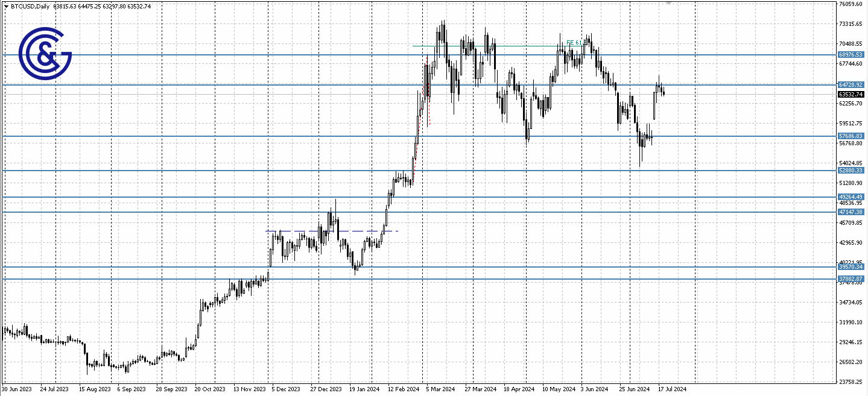Click the 47147.38 horizontal line tag
Image resolution: width=868 pixels, height=396 pixels.
point(852,212)
